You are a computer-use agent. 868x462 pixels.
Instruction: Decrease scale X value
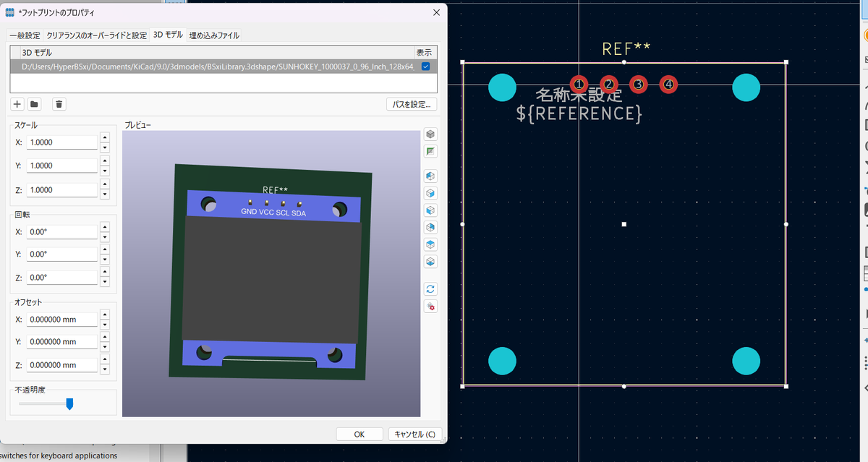[104, 147]
